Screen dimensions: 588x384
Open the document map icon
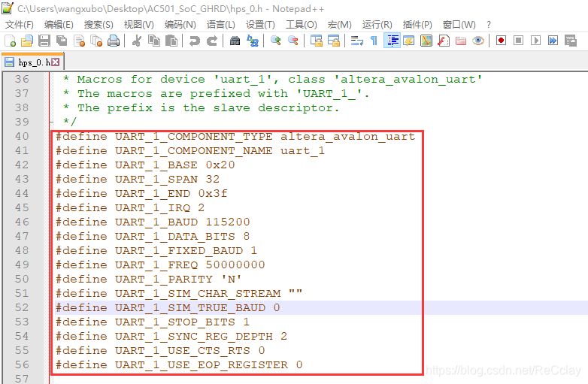pos(426,41)
